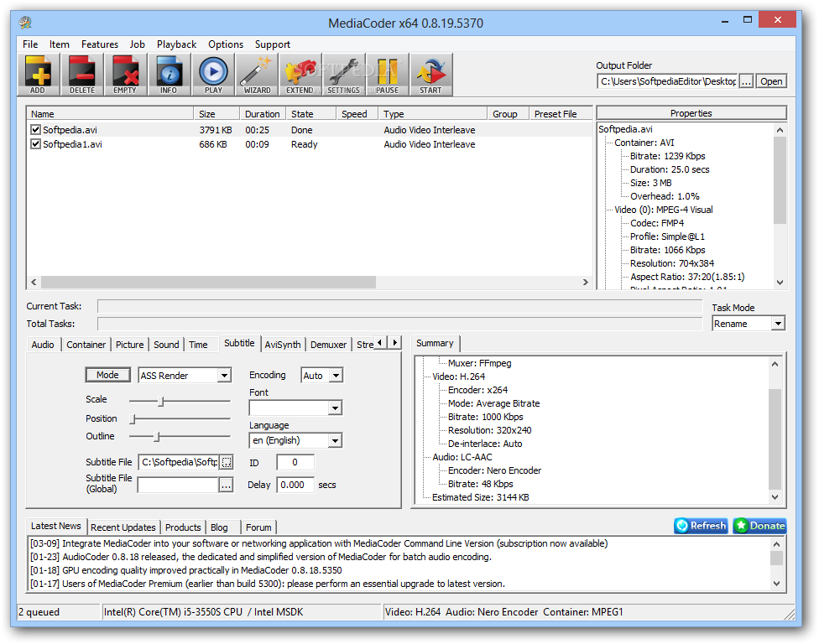Open the Font dropdown
Viewport: 819px width, 644px height.
336,408
